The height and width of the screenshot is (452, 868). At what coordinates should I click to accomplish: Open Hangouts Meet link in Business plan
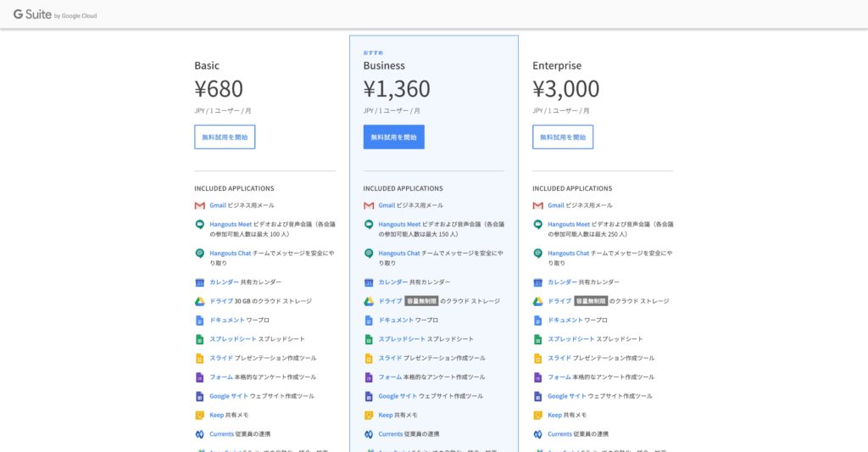tap(400, 225)
